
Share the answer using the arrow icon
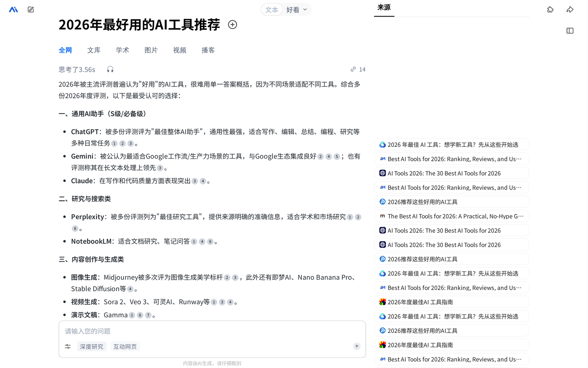[x=570, y=10]
